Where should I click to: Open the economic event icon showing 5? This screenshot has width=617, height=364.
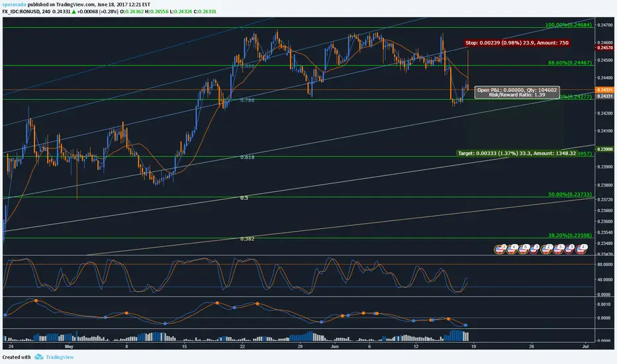569,250
